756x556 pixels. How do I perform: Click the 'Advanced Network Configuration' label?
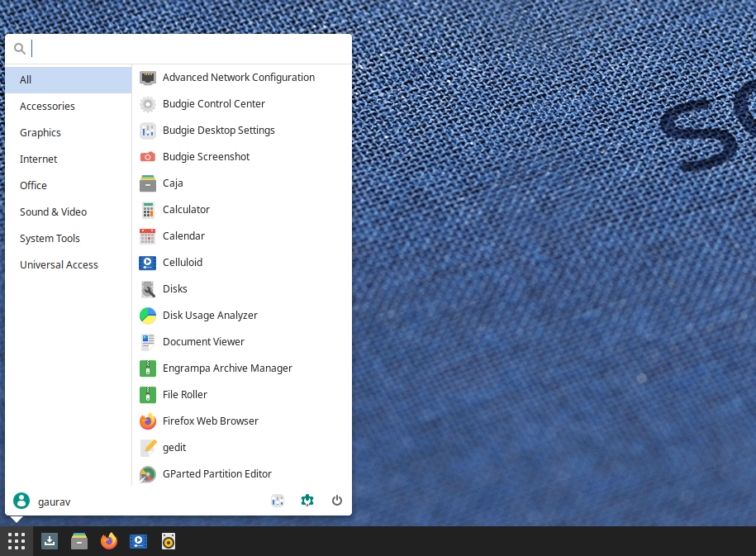tap(239, 78)
